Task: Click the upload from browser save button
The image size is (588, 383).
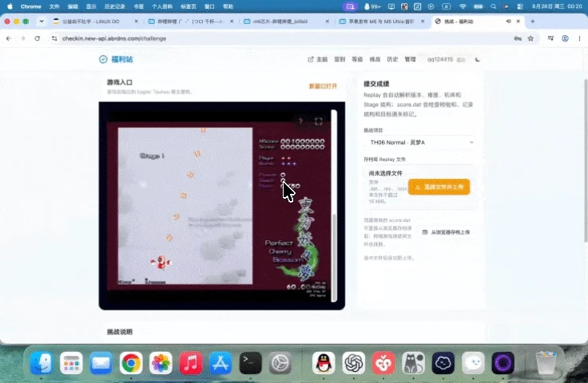Action: [446, 232]
